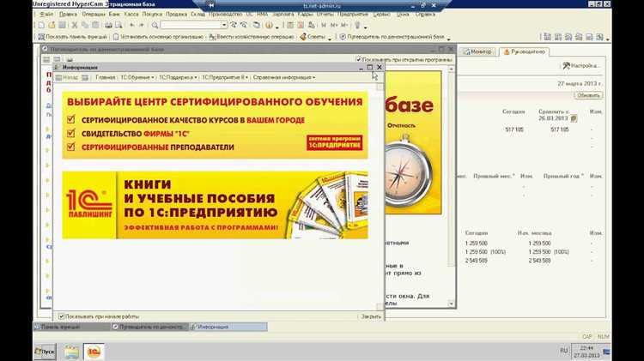The width and height of the screenshot is (644, 361).
Task: Click the Redo arrow icon
Action: (142, 25)
